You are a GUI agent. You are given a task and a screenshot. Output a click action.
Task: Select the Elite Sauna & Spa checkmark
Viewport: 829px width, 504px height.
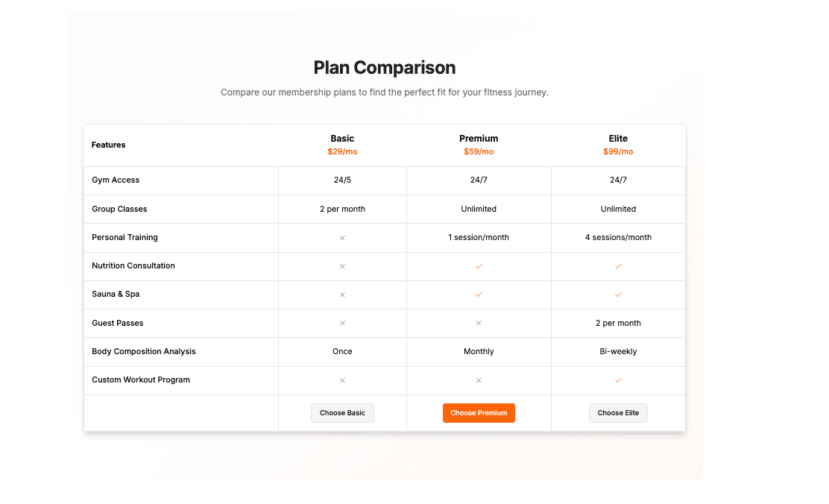[618, 294]
